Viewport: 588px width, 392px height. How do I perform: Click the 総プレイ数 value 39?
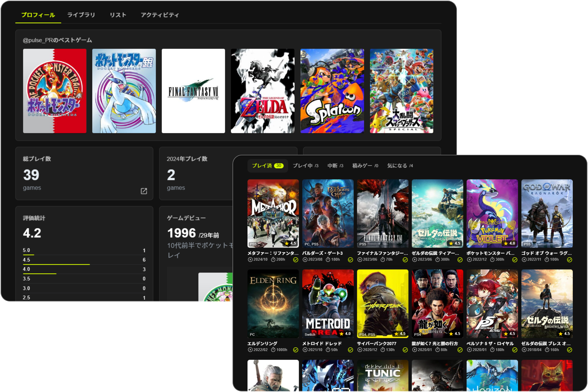tap(31, 175)
